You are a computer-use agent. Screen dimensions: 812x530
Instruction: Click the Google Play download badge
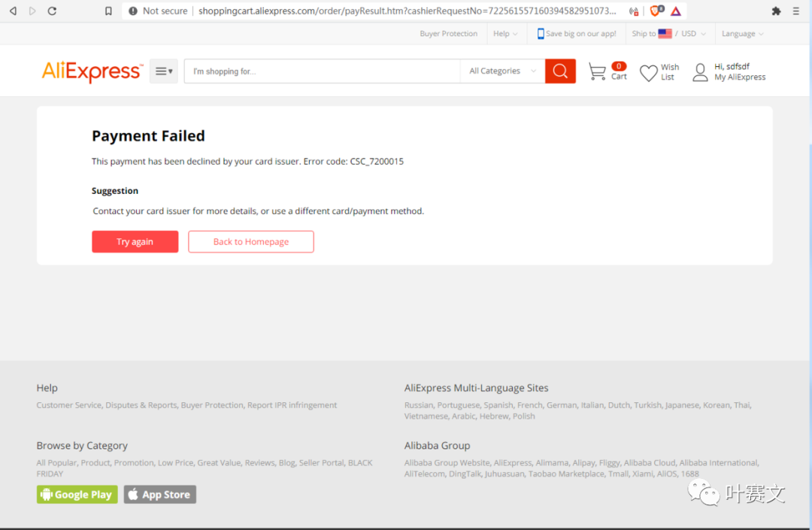point(77,495)
